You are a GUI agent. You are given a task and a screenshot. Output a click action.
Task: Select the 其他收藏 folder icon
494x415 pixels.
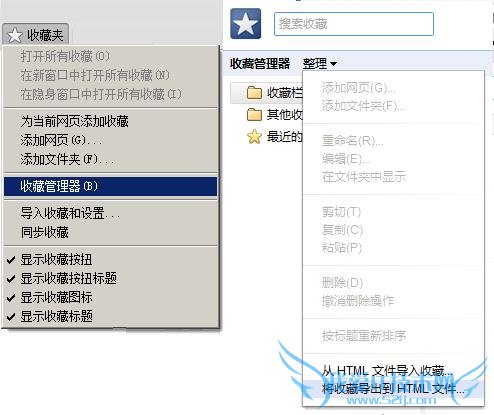click(x=254, y=115)
